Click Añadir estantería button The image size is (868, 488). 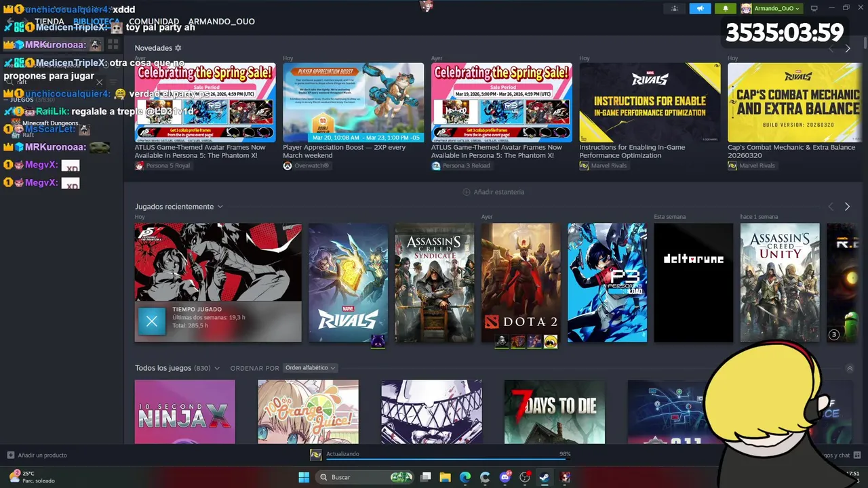[493, 192]
